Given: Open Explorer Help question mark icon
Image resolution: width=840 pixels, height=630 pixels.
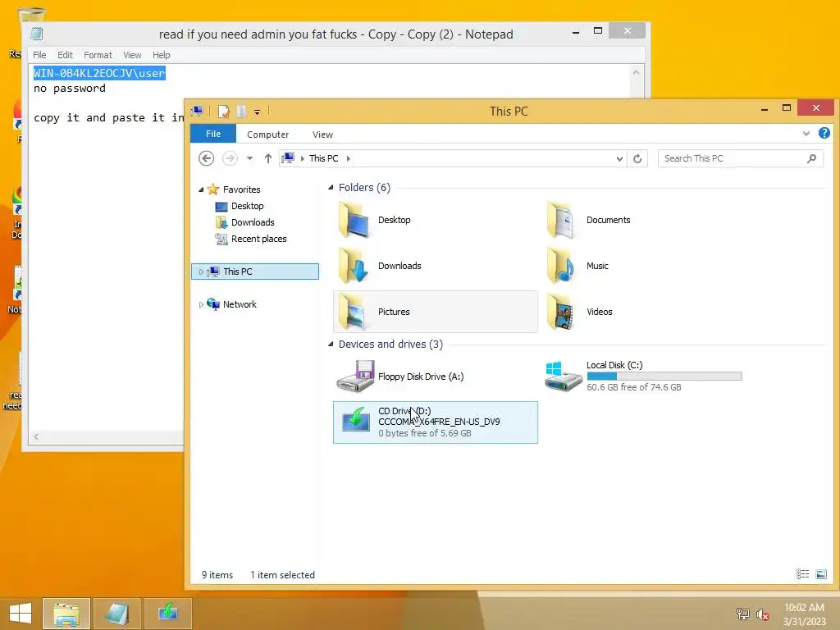Looking at the screenshot, I should pyautogui.click(x=824, y=134).
